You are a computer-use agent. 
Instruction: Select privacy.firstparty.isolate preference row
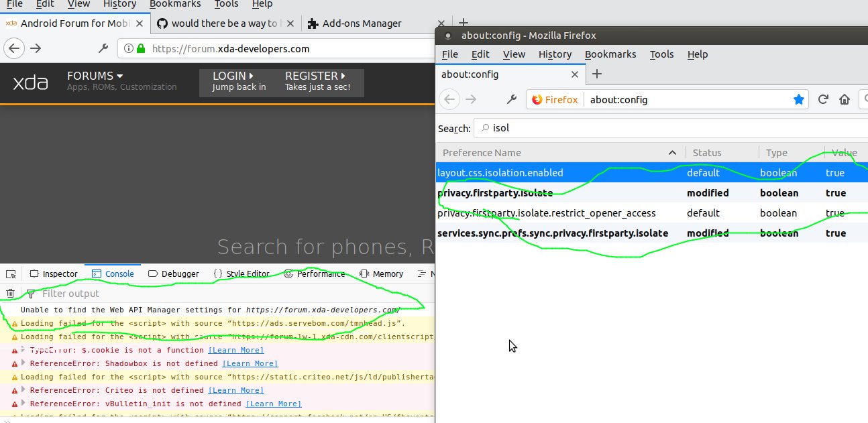[652, 193]
